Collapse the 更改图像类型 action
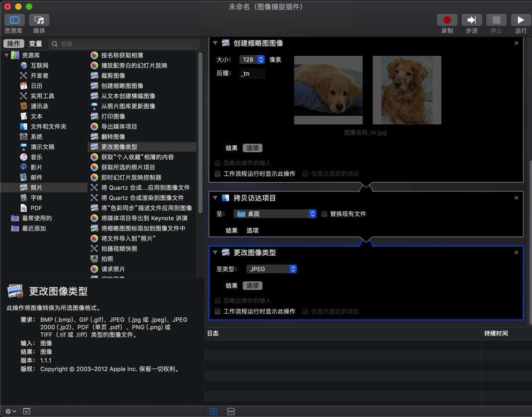Screen dimensions: 532x417 [215, 252]
